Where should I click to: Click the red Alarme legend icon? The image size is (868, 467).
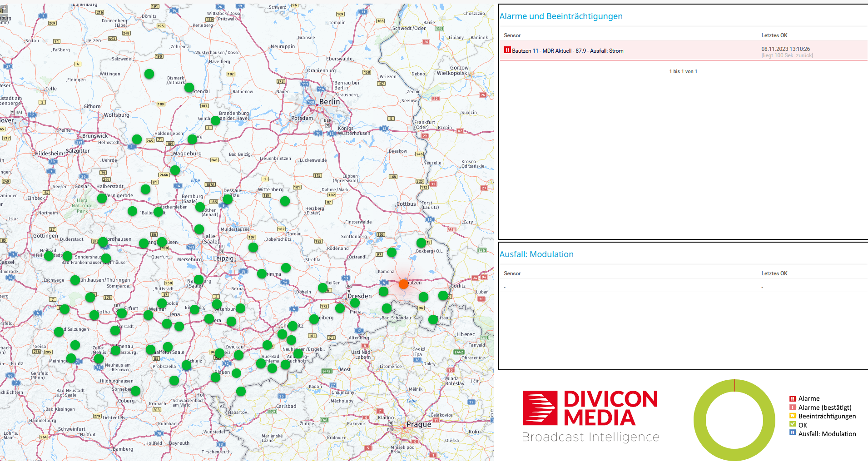(x=792, y=398)
